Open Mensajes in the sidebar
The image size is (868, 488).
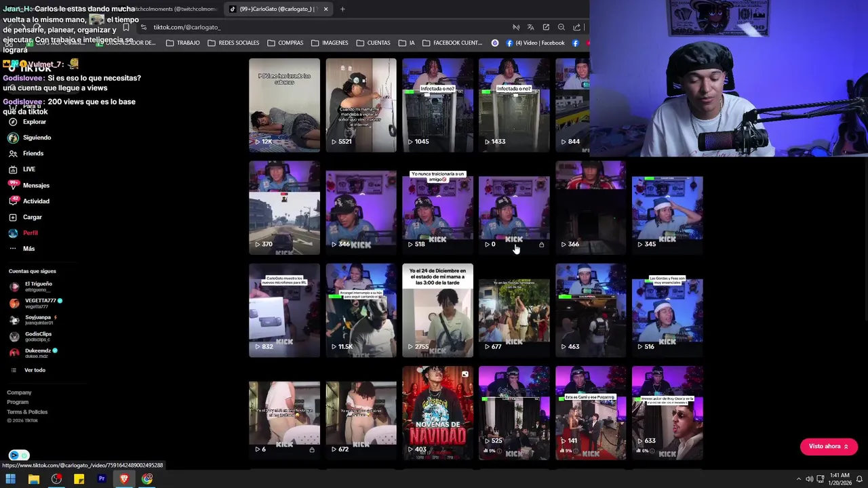tap(29, 185)
